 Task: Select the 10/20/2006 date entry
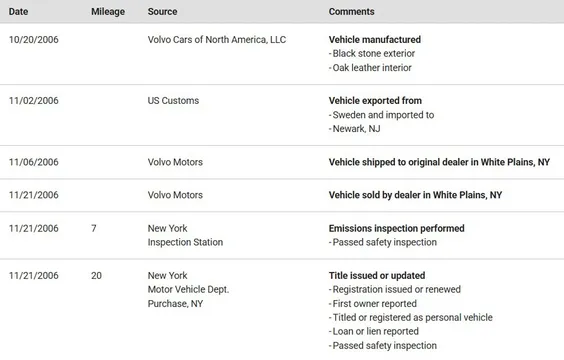click(x=34, y=40)
